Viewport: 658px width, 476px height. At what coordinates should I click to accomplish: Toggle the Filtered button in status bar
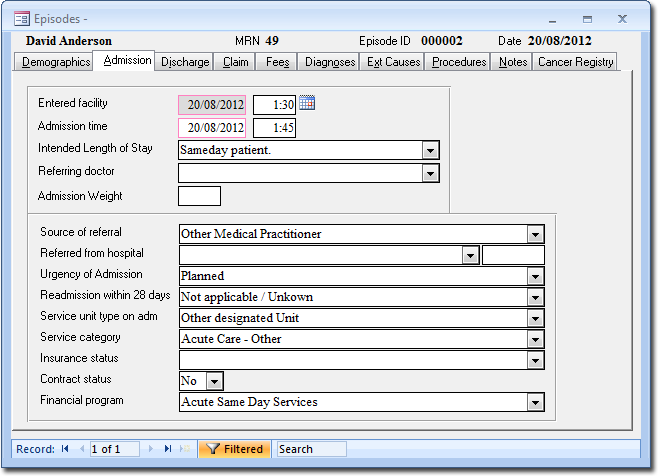235,449
